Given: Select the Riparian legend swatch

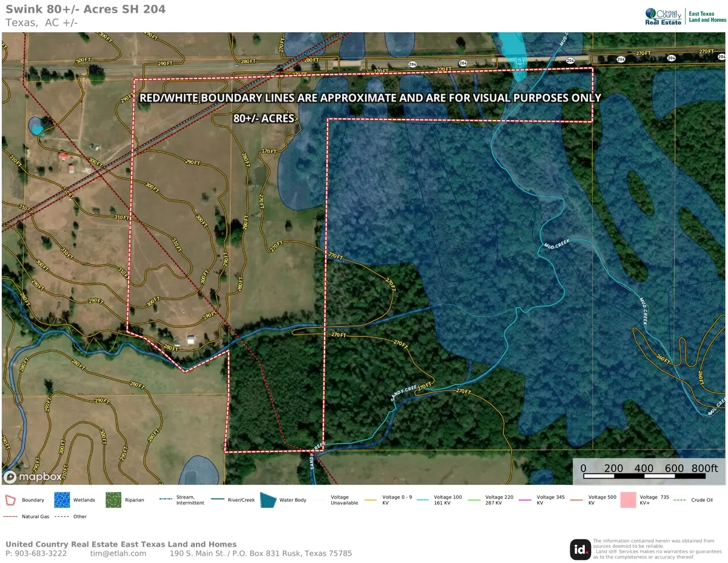Looking at the screenshot, I should (113, 500).
